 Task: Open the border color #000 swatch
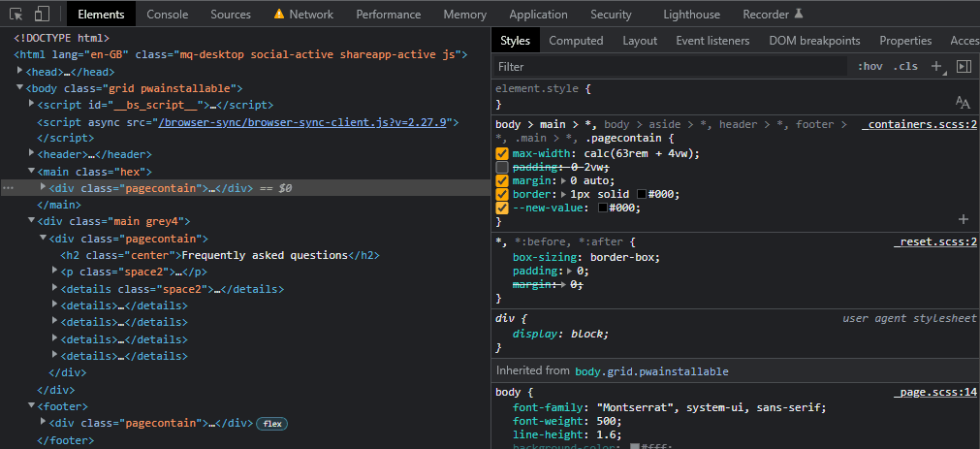click(x=642, y=195)
